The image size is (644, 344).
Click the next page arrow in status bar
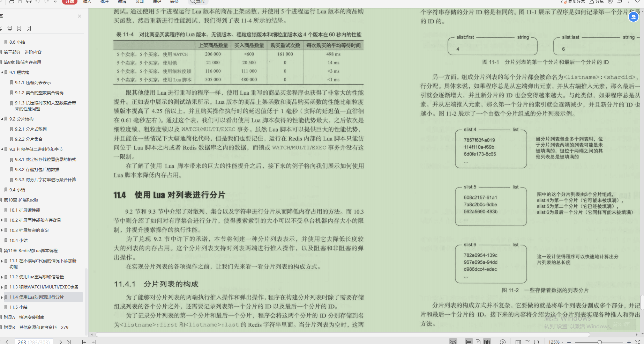pos(61,342)
